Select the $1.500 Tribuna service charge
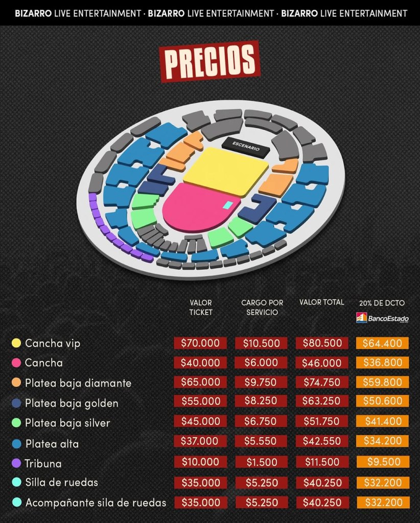 pos(261,462)
